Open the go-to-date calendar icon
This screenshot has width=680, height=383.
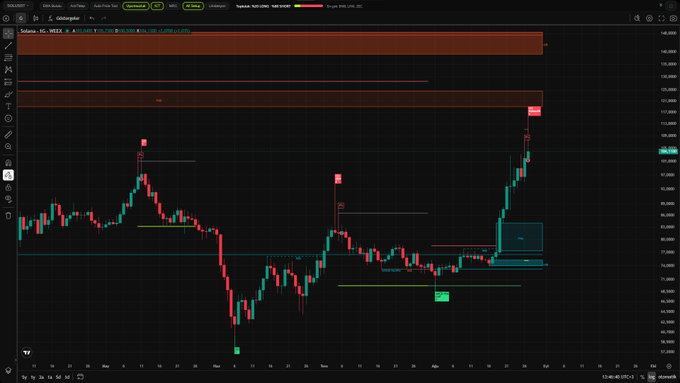tap(80, 377)
